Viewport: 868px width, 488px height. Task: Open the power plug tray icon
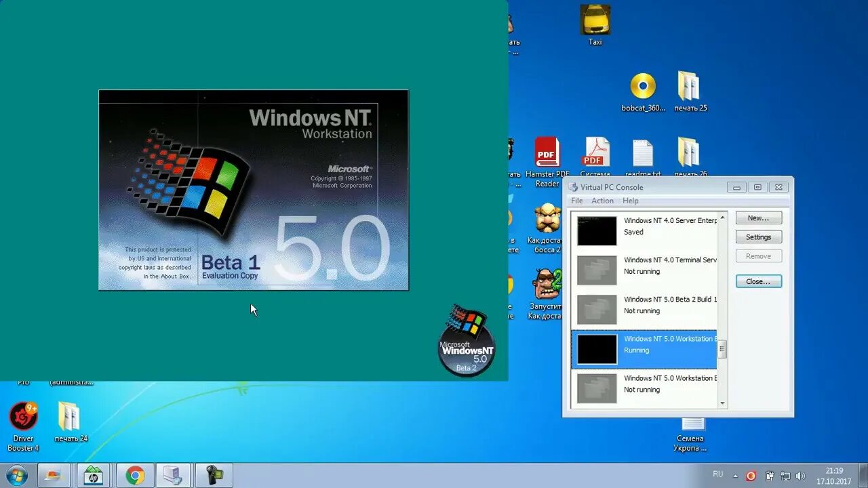[770, 476]
